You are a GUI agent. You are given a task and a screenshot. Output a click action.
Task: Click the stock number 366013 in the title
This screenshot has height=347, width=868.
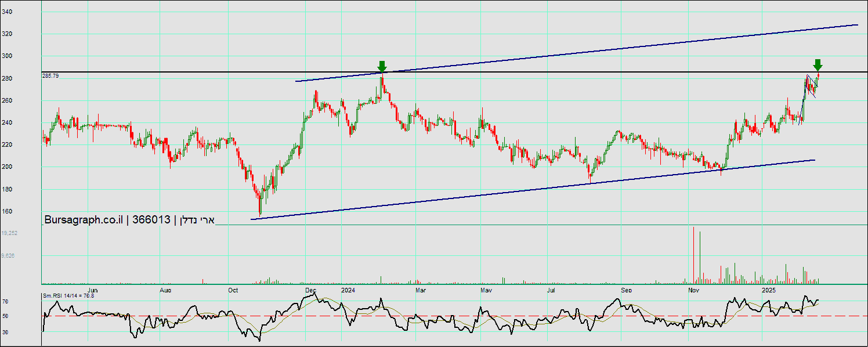click(x=151, y=220)
